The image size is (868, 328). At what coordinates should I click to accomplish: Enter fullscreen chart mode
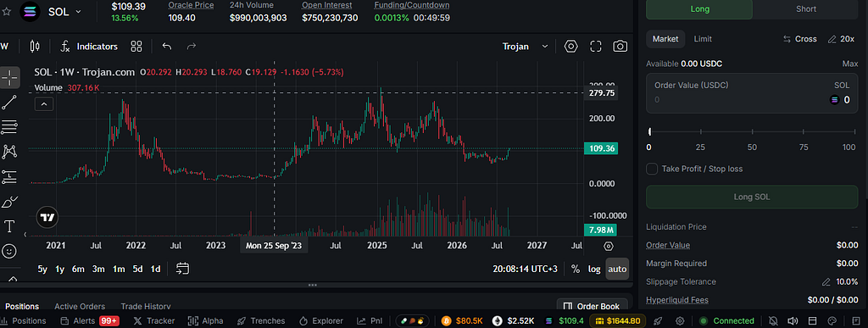[596, 47]
